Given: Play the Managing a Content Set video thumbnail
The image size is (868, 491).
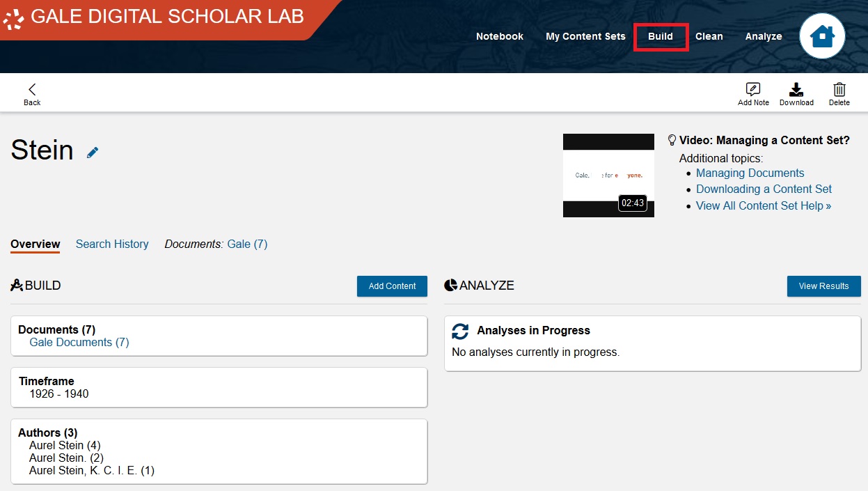Looking at the screenshot, I should 608,175.
